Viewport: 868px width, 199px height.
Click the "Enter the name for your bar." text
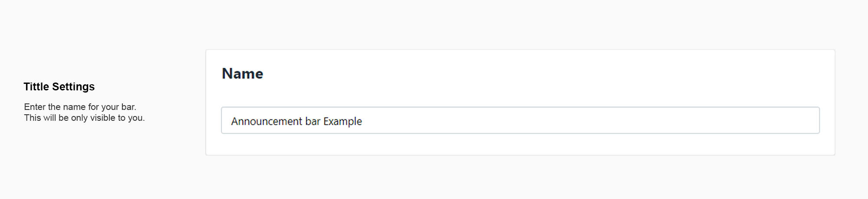coord(80,107)
